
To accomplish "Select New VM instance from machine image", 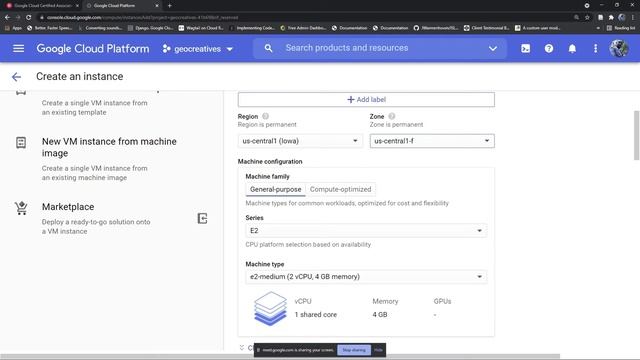I will pyautogui.click(x=109, y=147).
